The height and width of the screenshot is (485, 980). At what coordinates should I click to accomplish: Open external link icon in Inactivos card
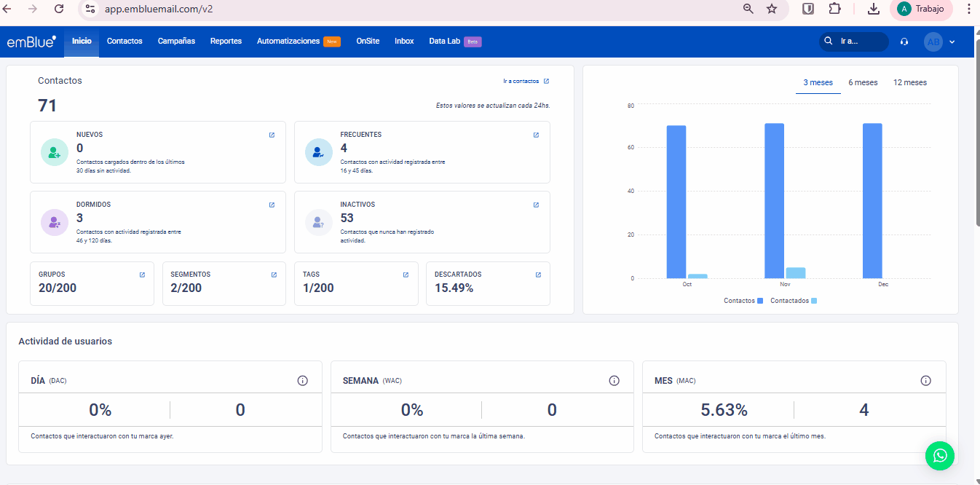[536, 205]
